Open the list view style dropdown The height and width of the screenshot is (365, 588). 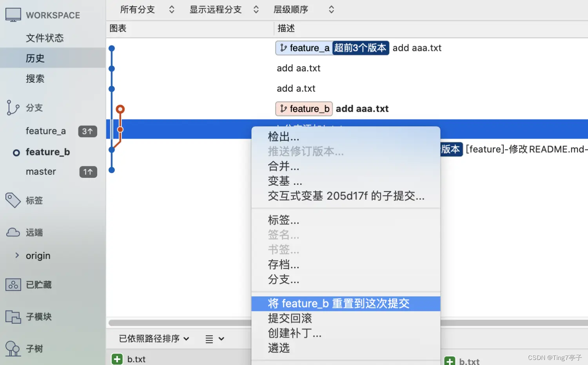click(215, 339)
